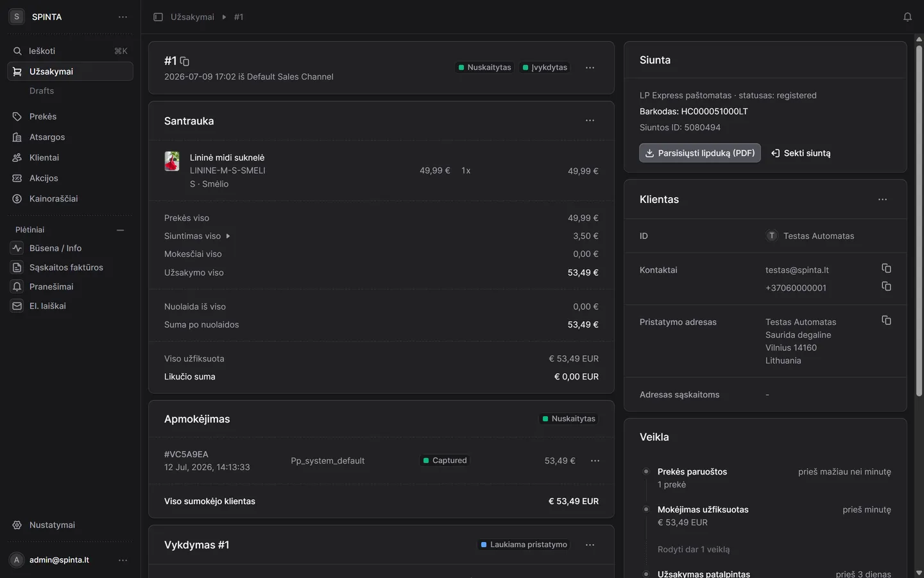Click the Captured payment status badge
924x578 pixels.
(x=445, y=460)
